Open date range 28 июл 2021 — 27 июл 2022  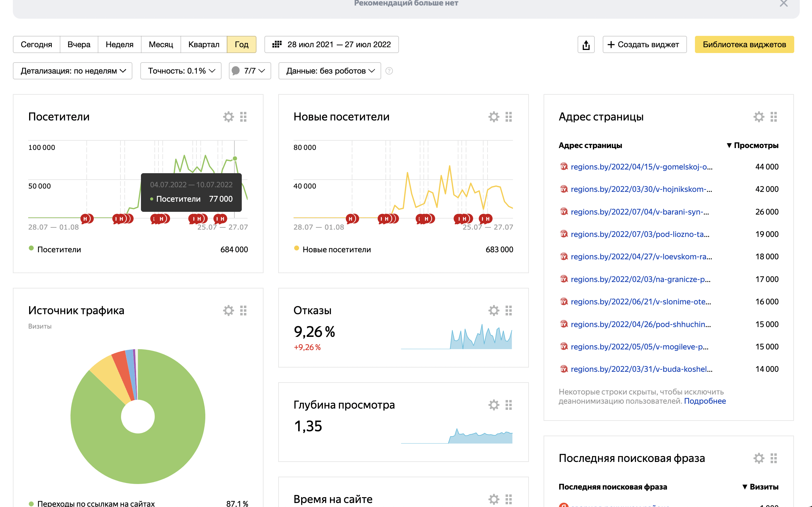click(x=332, y=44)
